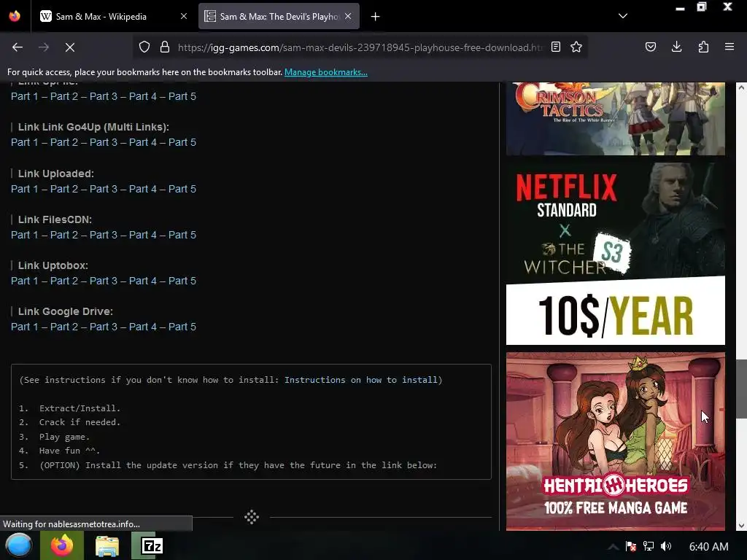Go back to the previous page
The height and width of the screenshot is (560, 747).
pyautogui.click(x=18, y=47)
